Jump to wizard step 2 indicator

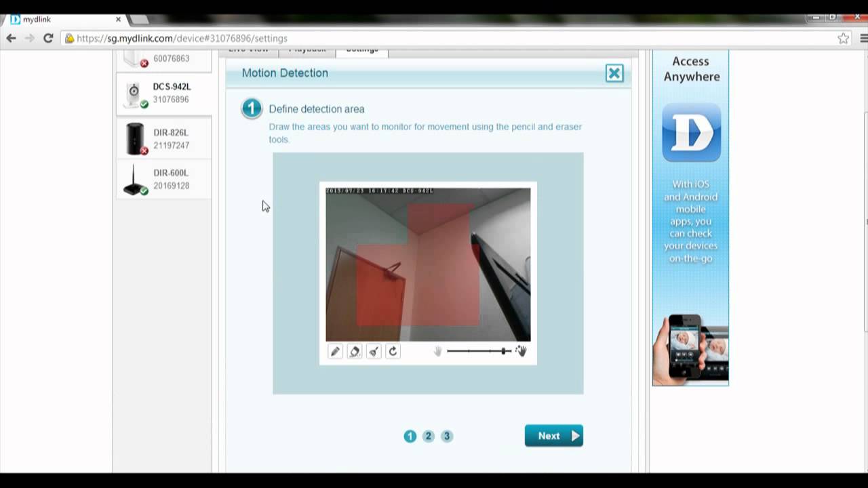pos(428,436)
